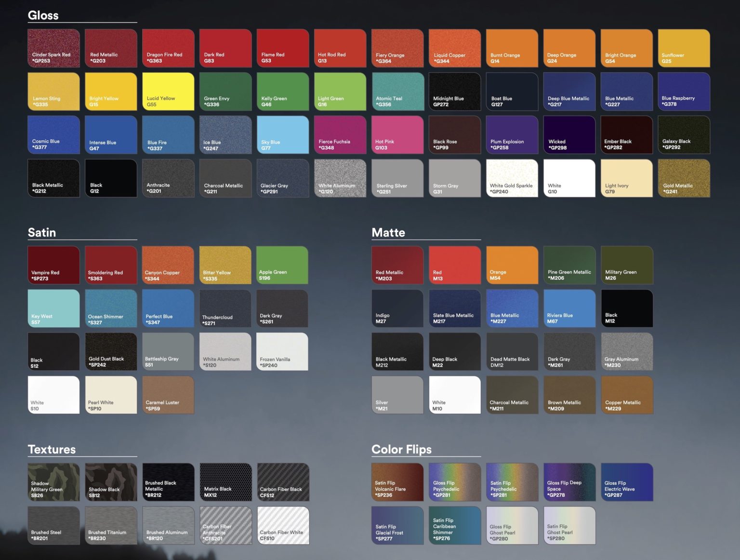740x560 pixels.
Task: Choose the Riviera Blue M67 matte swatch
Action: click(569, 308)
